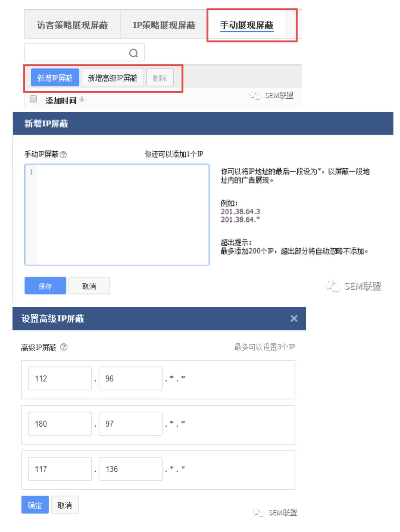
Task: Cancel the advanced IP blocking dialog
Action: 65,505
